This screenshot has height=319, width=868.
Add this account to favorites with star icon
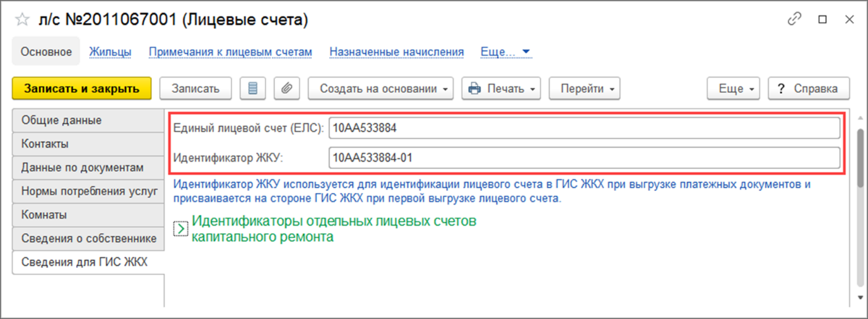pyautogui.click(x=22, y=20)
